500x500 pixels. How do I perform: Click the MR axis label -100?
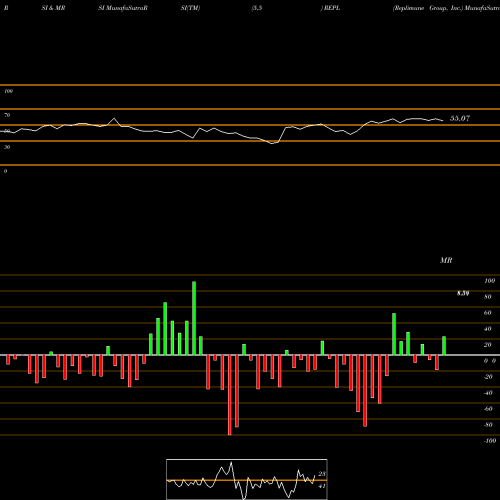coord(490,441)
